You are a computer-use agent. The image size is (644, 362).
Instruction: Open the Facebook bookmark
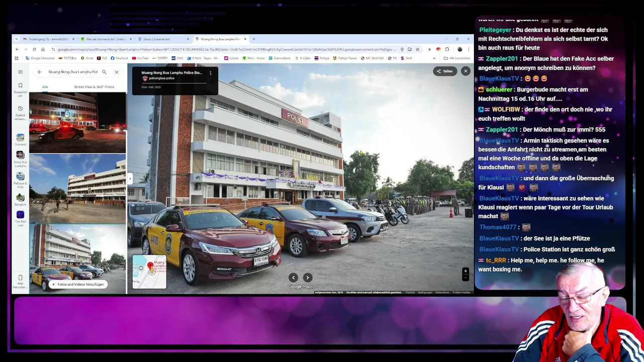tap(119, 58)
